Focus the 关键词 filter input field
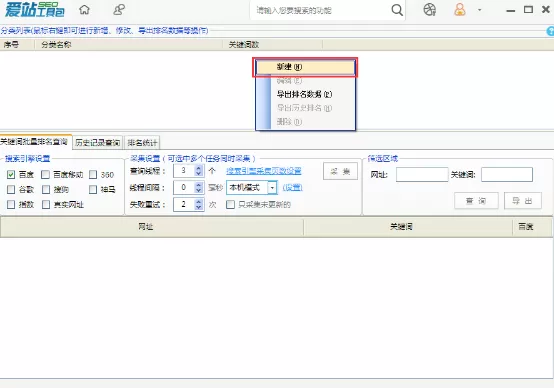Viewport: 554px width, 389px height. coord(507,175)
